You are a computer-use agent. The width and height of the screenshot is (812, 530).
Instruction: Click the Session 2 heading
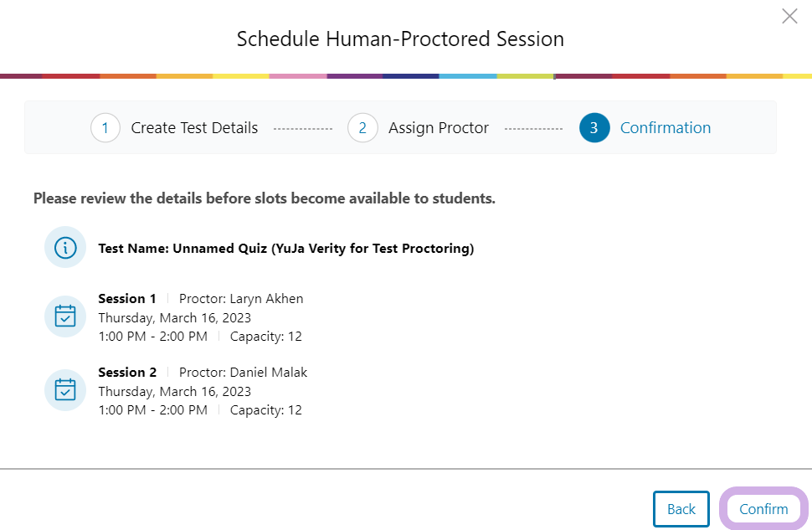click(127, 373)
